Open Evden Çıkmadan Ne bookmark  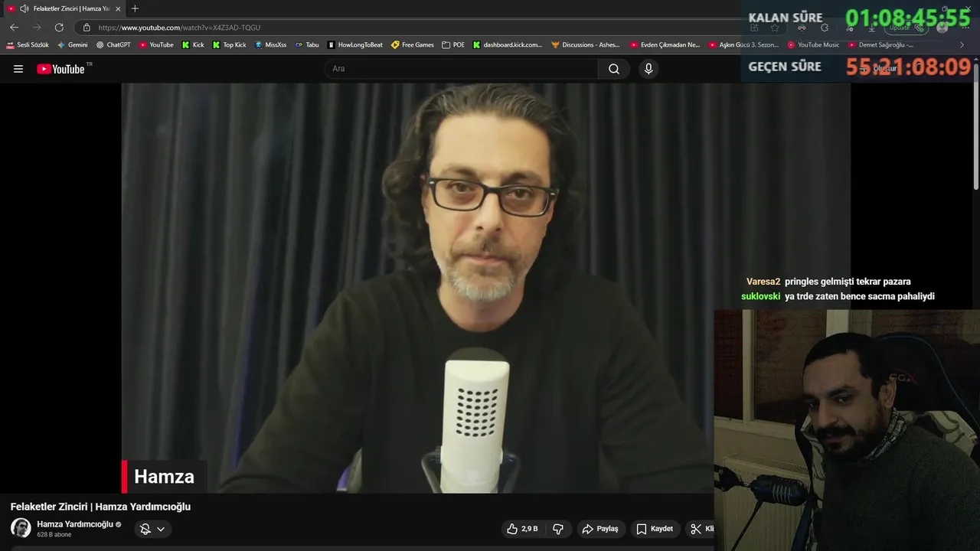click(665, 45)
